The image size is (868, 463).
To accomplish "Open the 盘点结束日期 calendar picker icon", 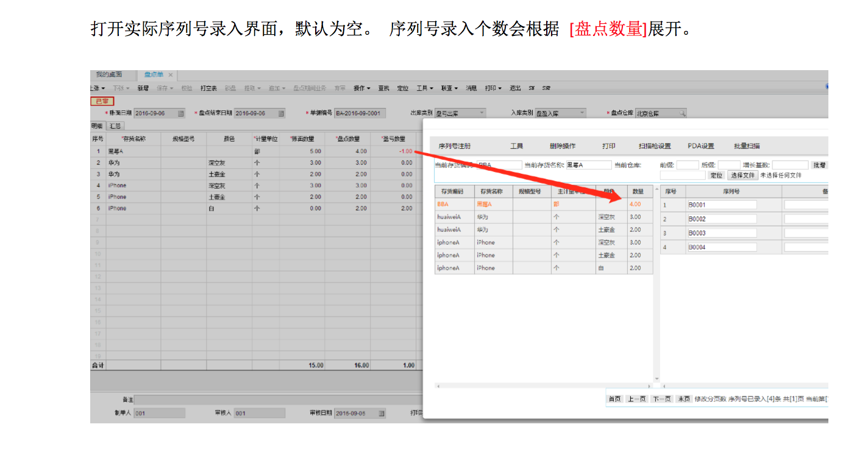I will pos(281,113).
